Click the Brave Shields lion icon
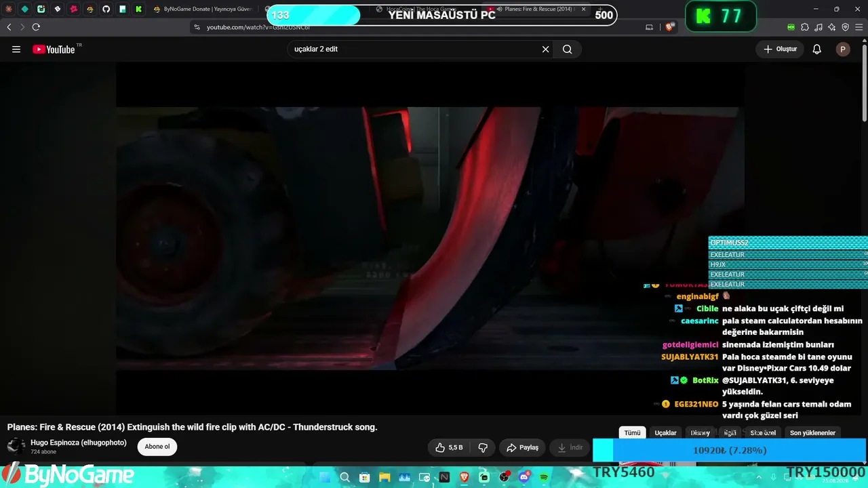The width and height of the screenshot is (868, 488). pos(670,27)
